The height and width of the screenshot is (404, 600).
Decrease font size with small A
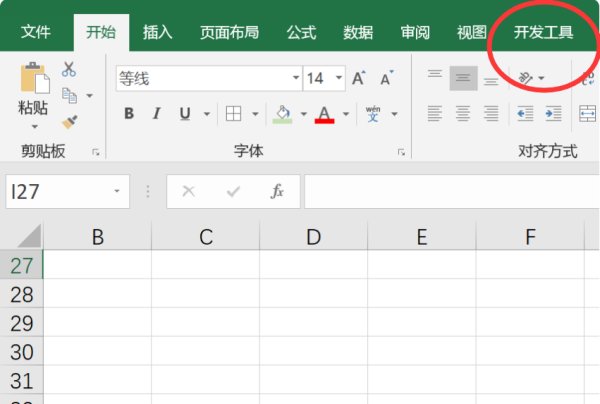tap(386, 78)
